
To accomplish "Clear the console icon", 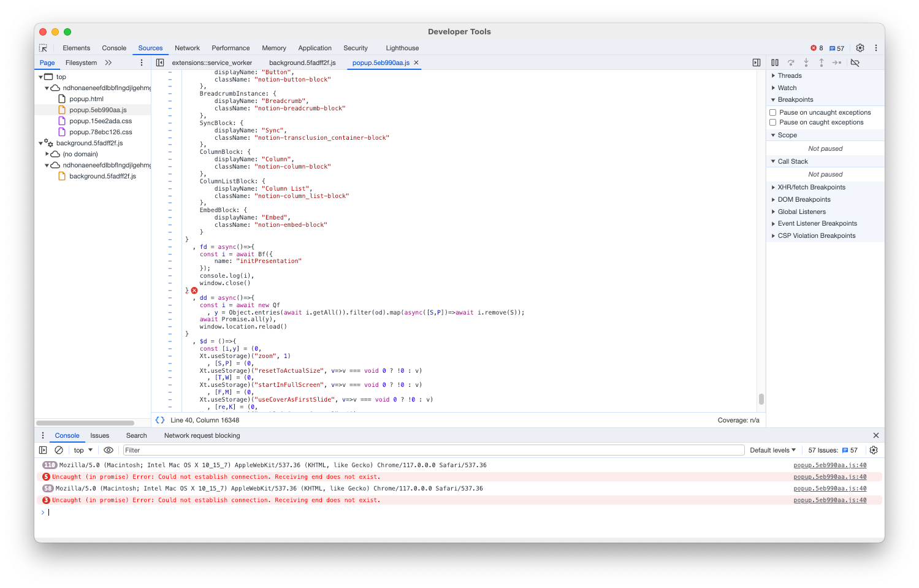I will click(x=59, y=450).
